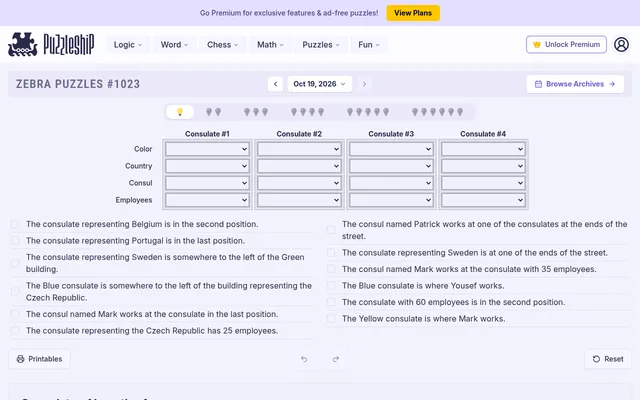Select six-bulb difficulty level
Screen dimensions: 640x400
pos(437,112)
